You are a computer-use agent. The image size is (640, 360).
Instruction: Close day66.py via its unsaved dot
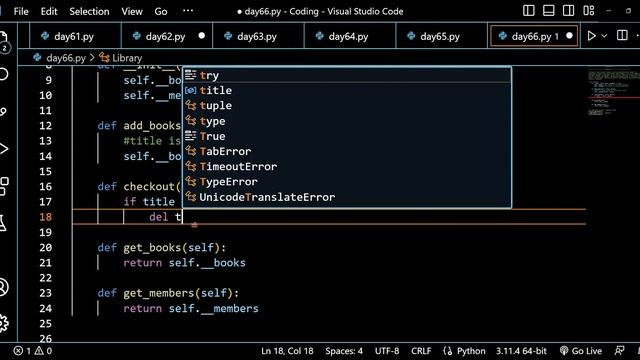(x=569, y=36)
